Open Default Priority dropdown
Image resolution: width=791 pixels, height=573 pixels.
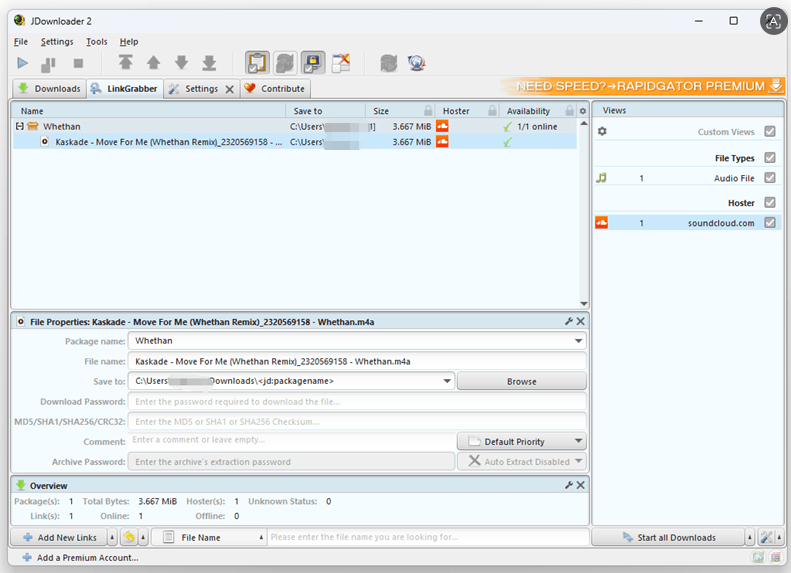click(578, 441)
